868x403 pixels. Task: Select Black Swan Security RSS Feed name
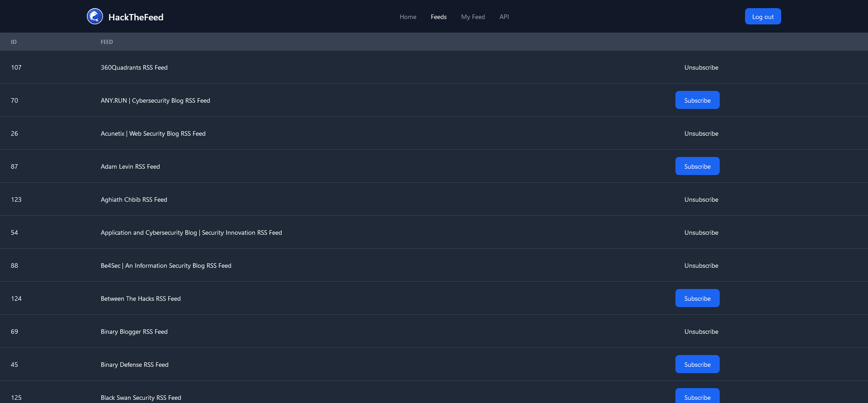click(x=141, y=398)
